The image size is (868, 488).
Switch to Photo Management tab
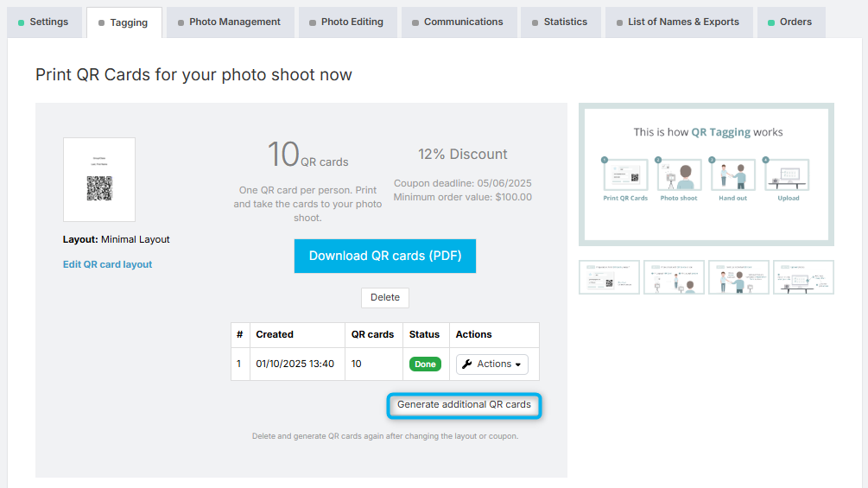point(230,22)
